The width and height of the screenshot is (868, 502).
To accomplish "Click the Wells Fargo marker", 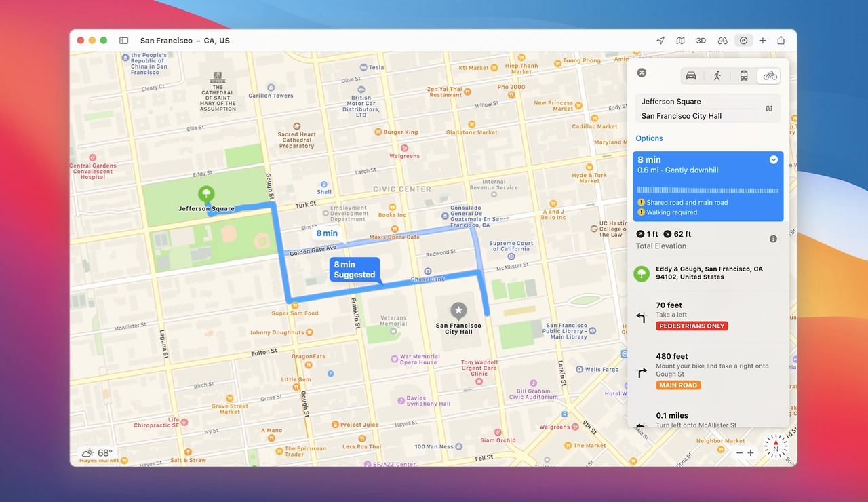I will click(x=579, y=370).
